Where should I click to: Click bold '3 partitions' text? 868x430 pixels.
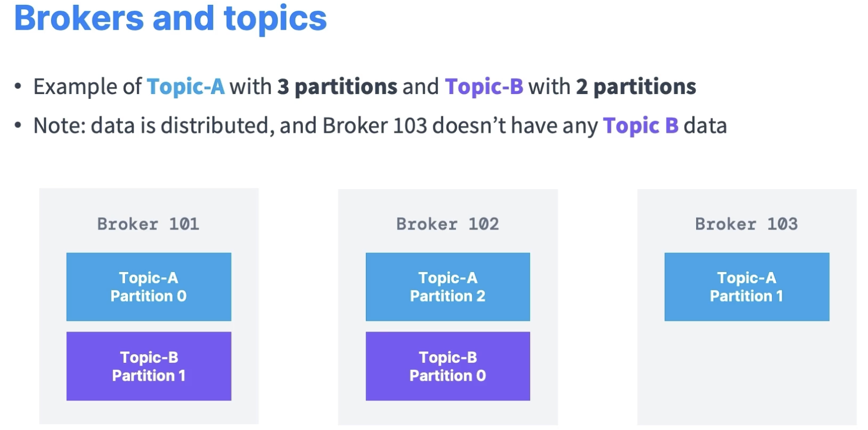pos(337,87)
